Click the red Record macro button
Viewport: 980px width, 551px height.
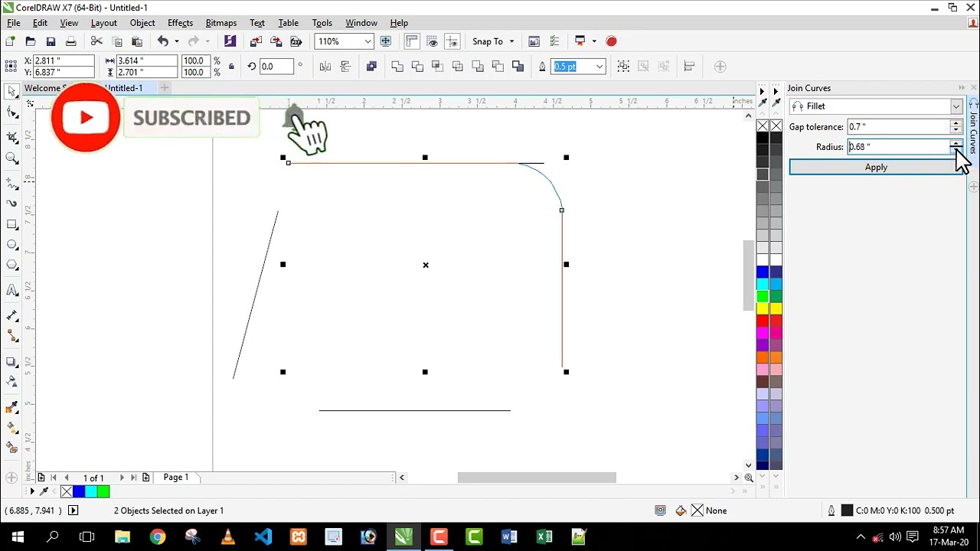click(611, 41)
